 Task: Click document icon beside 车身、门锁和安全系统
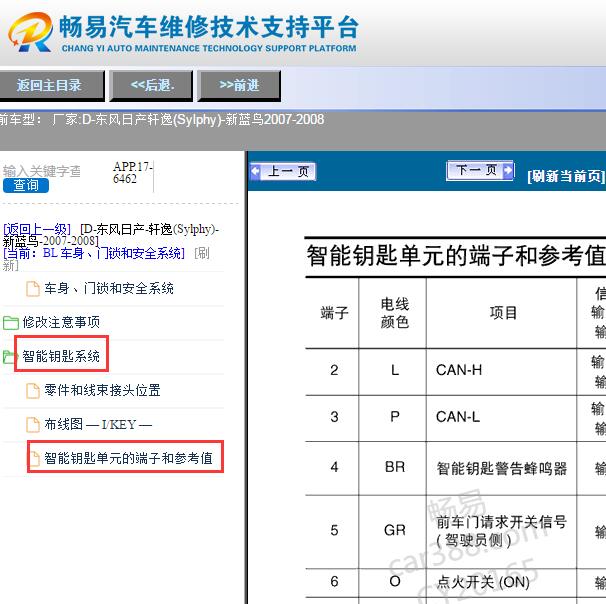click(x=33, y=289)
